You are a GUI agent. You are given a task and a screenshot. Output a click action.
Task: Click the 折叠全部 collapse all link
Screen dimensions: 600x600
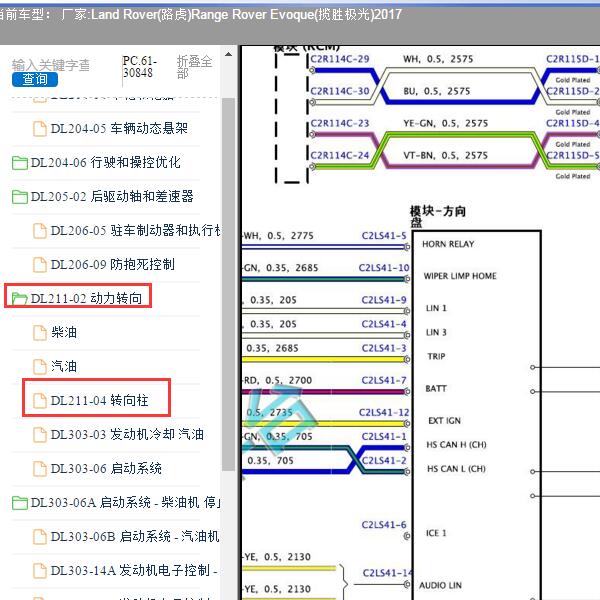(194, 67)
